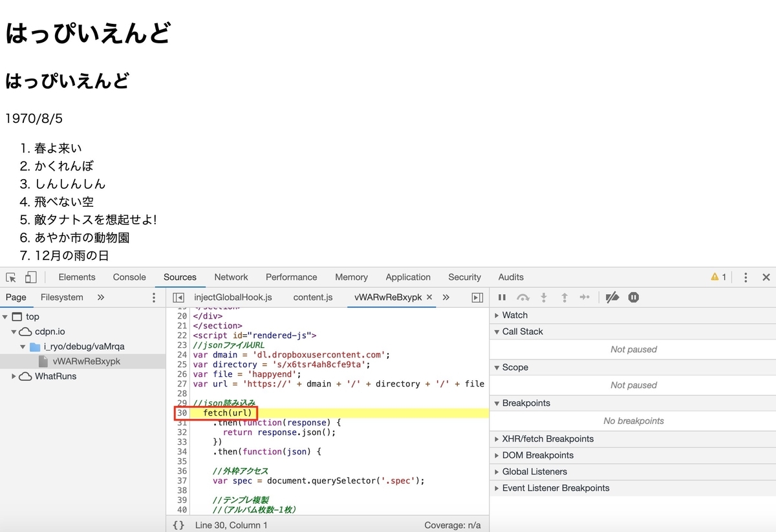
Task: Show more open file tabs chevron
Action: tap(446, 297)
